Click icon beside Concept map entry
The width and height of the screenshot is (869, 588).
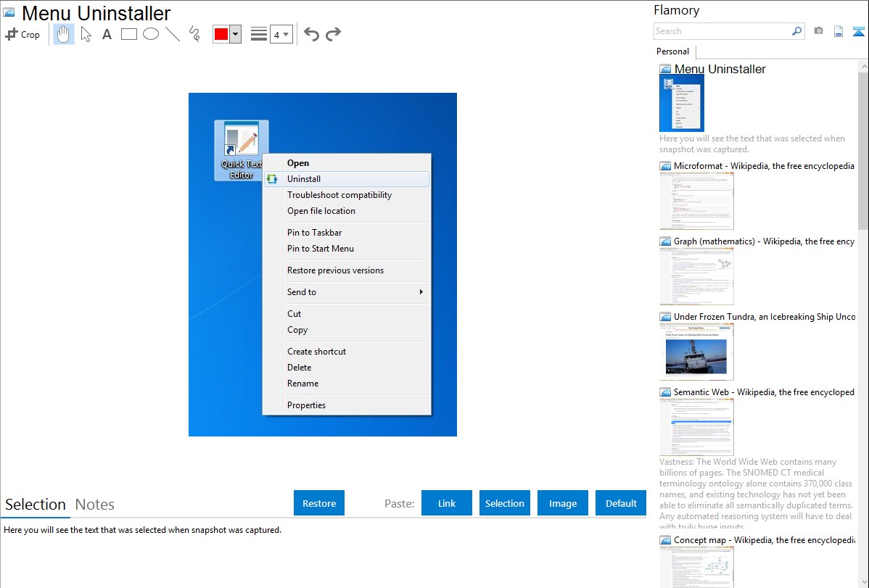pyautogui.click(x=665, y=540)
